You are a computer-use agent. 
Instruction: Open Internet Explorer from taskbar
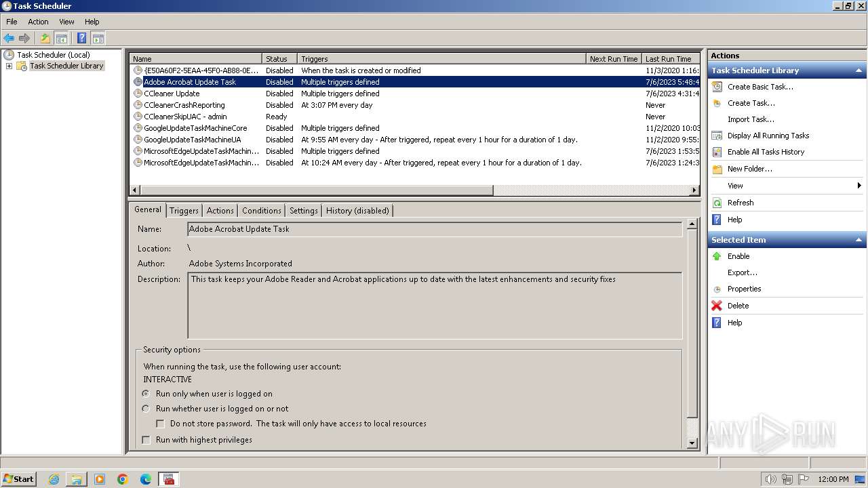[54, 479]
